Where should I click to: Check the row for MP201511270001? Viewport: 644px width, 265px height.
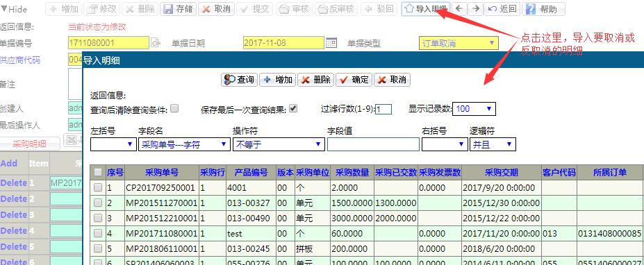coord(98,203)
